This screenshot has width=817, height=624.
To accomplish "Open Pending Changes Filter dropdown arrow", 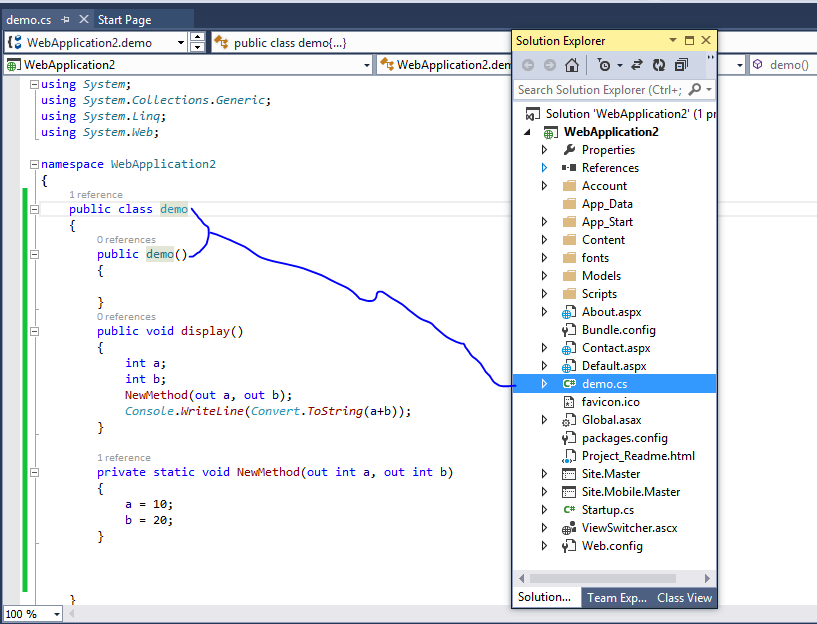I will pos(620,66).
